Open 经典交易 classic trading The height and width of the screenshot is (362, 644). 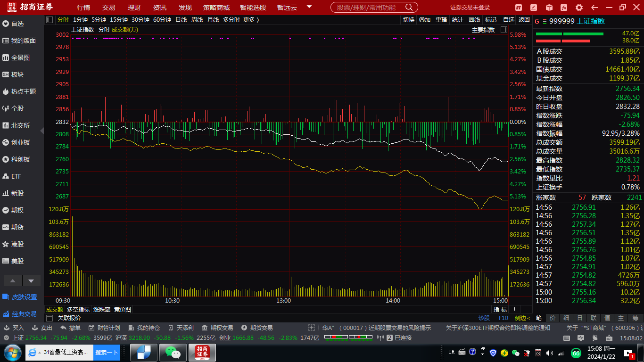pyautogui.click(x=20, y=314)
